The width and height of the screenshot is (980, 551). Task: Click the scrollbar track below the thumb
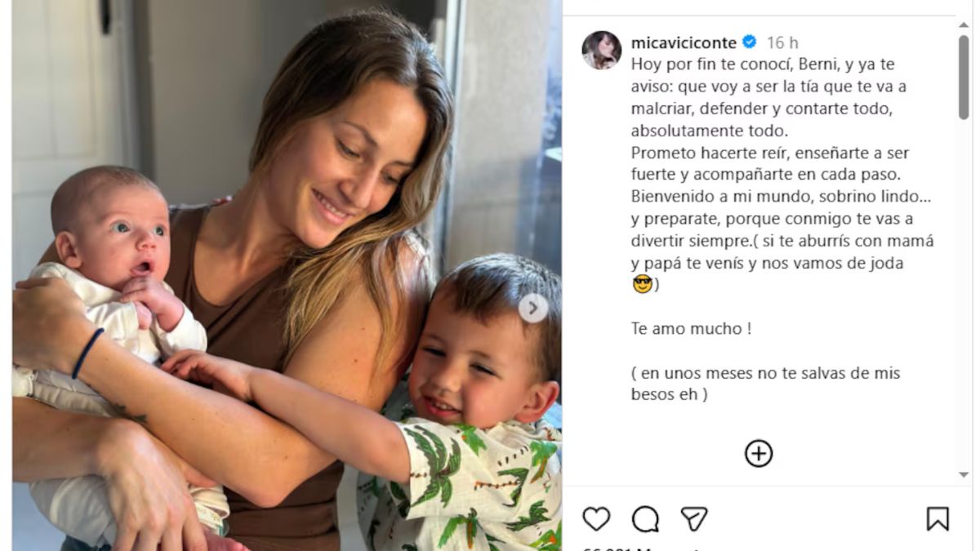pos(964,294)
